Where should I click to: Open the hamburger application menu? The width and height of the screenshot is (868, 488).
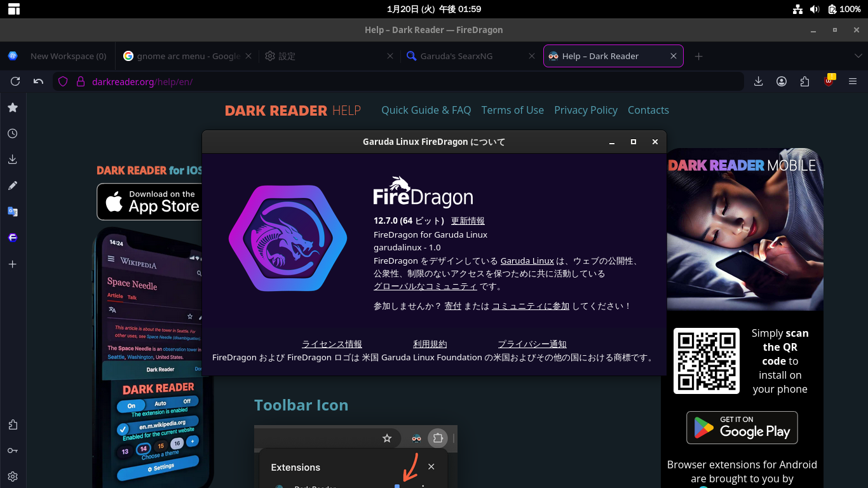coord(853,81)
